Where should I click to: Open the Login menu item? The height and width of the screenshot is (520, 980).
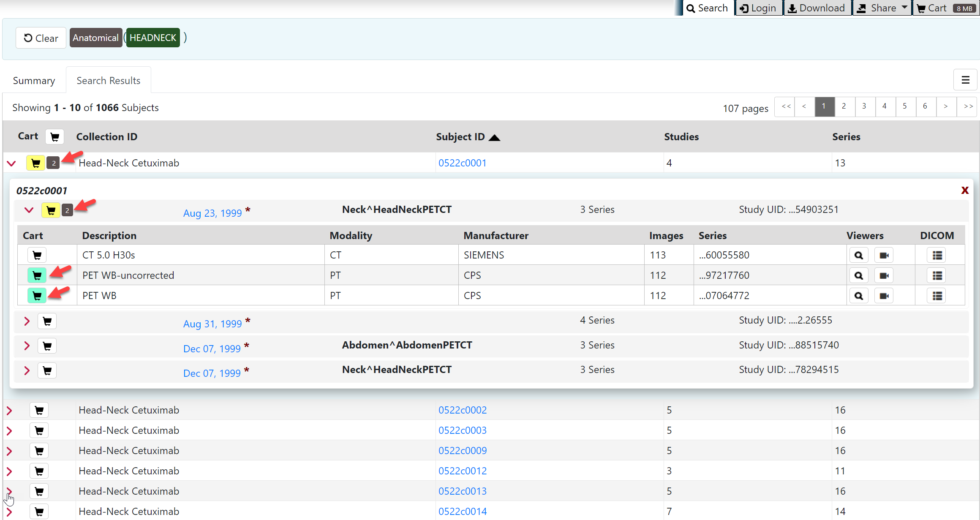(x=758, y=8)
